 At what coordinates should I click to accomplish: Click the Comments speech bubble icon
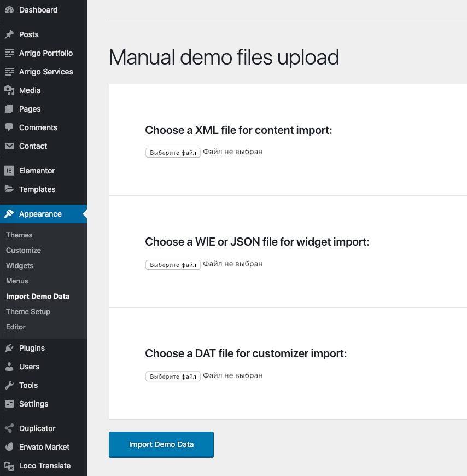tap(9, 127)
